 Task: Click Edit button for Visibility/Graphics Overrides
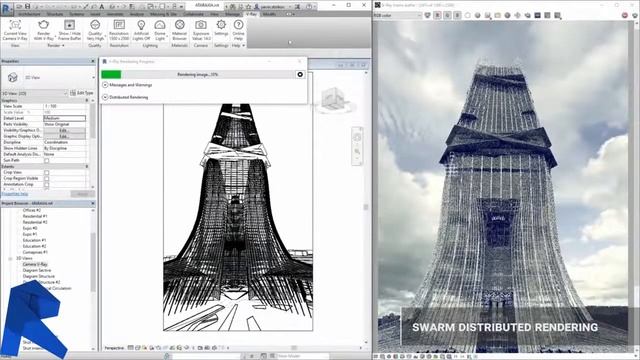click(64, 130)
